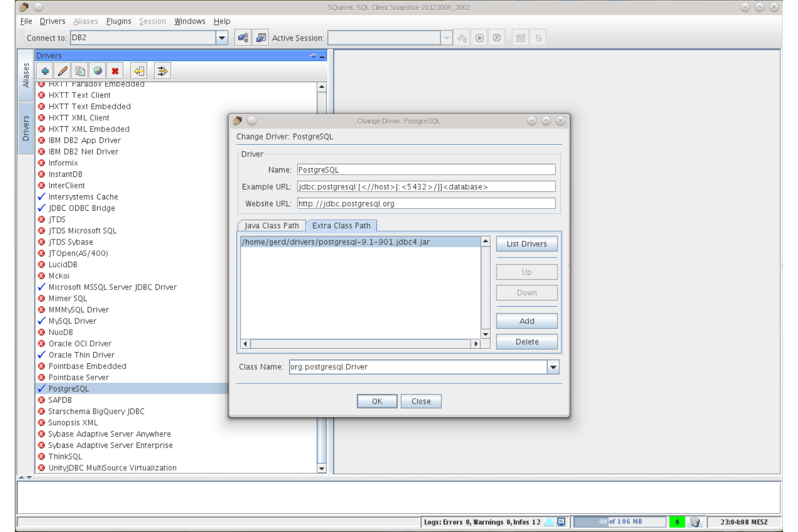Screen dimensions: 798x532
Task: Confirm driver changes with OK
Action: point(376,401)
